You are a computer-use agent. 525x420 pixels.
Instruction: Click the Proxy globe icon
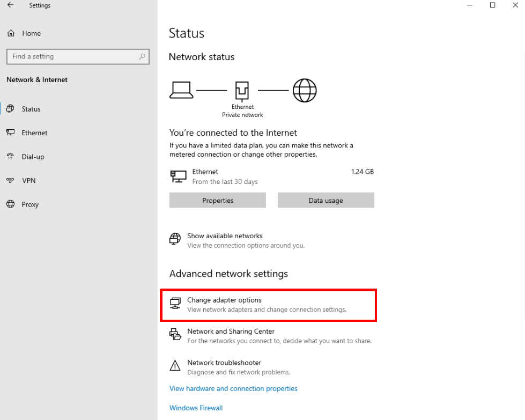(x=10, y=204)
